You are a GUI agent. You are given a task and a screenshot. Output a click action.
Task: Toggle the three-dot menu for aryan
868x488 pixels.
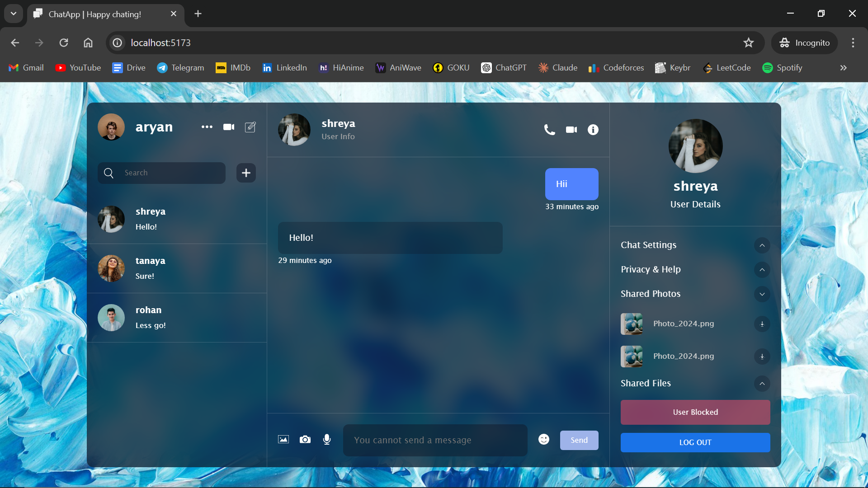206,127
